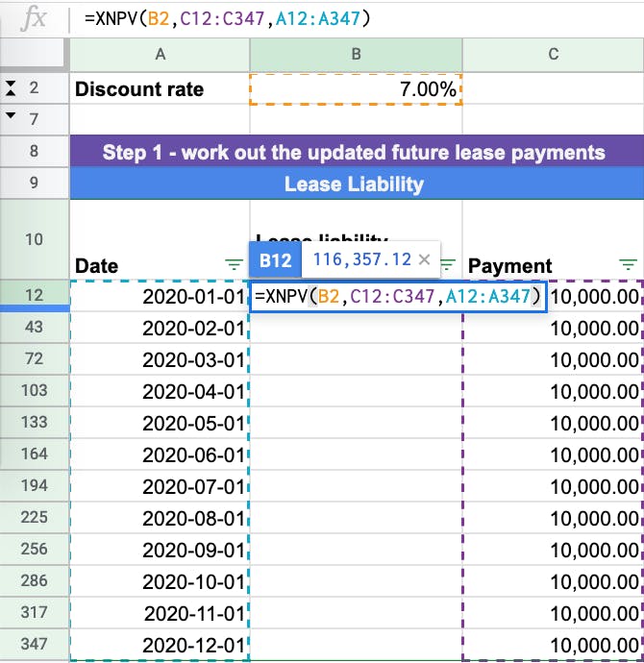Select date cell 2020-04-01
This screenshot has height=663, width=644.
160,391
